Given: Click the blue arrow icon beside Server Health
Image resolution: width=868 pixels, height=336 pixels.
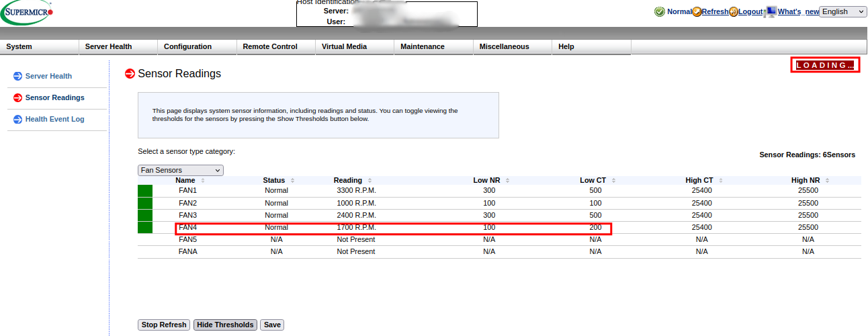Looking at the screenshot, I should pyautogui.click(x=18, y=76).
